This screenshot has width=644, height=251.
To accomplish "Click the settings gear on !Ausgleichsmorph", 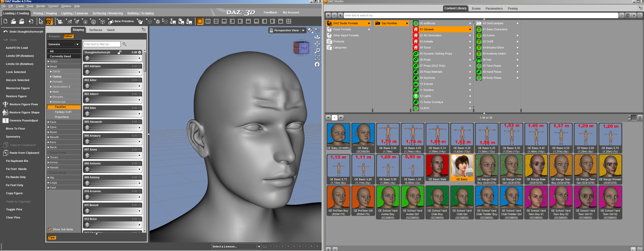I will coord(140,52).
